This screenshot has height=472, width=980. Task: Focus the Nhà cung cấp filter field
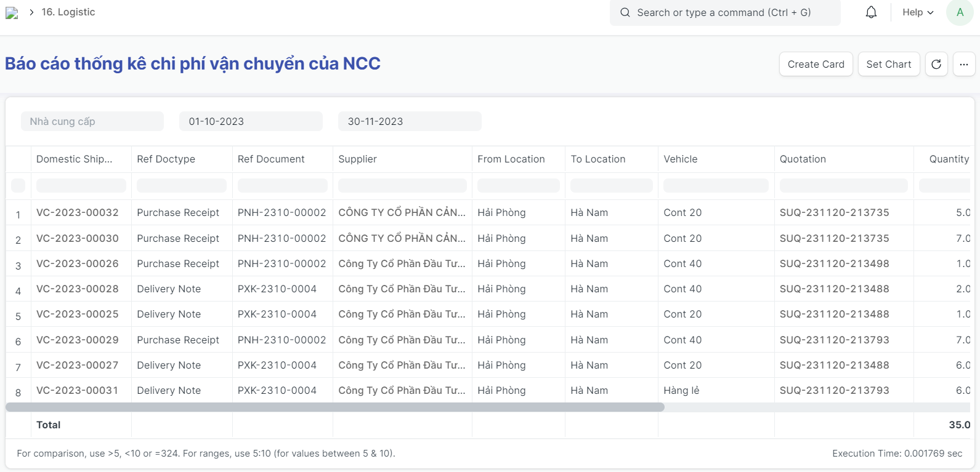[x=92, y=121]
